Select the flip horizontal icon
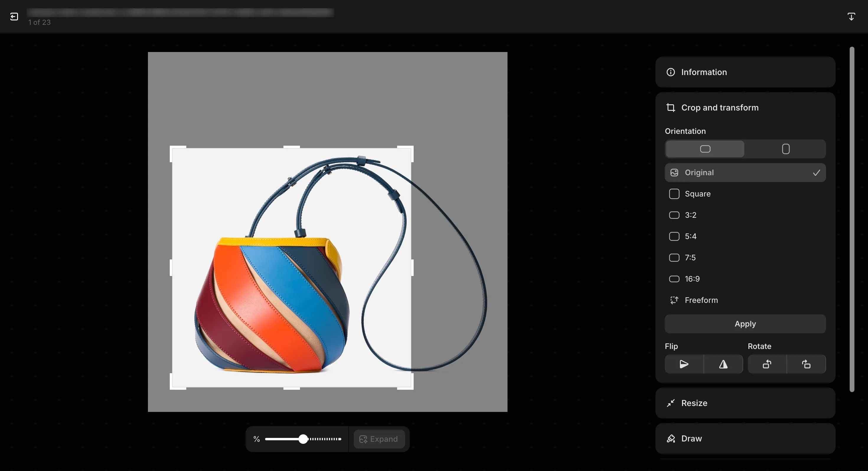 point(683,364)
